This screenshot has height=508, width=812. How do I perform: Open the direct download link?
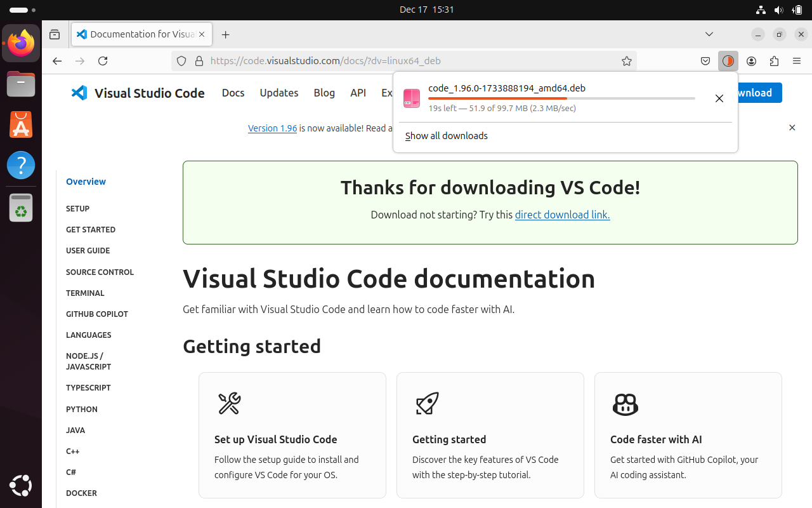(x=562, y=215)
